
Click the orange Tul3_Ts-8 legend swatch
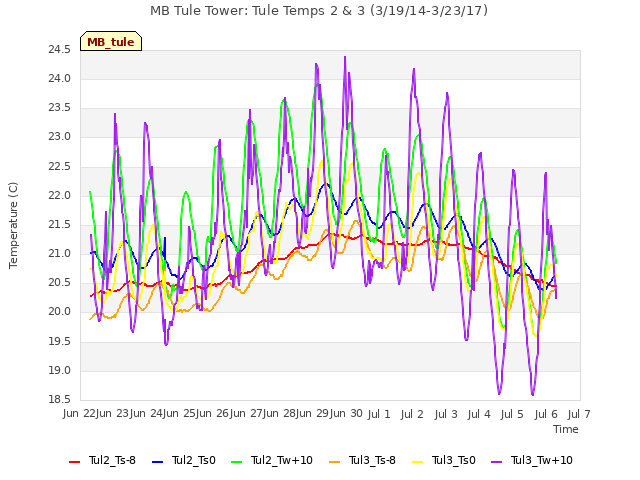334,461
